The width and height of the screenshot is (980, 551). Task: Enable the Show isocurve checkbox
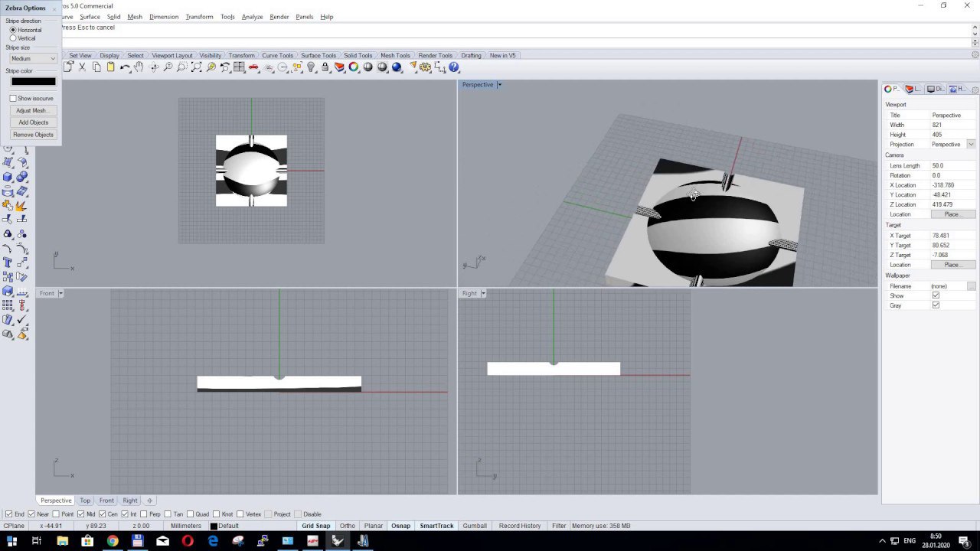[13, 99]
